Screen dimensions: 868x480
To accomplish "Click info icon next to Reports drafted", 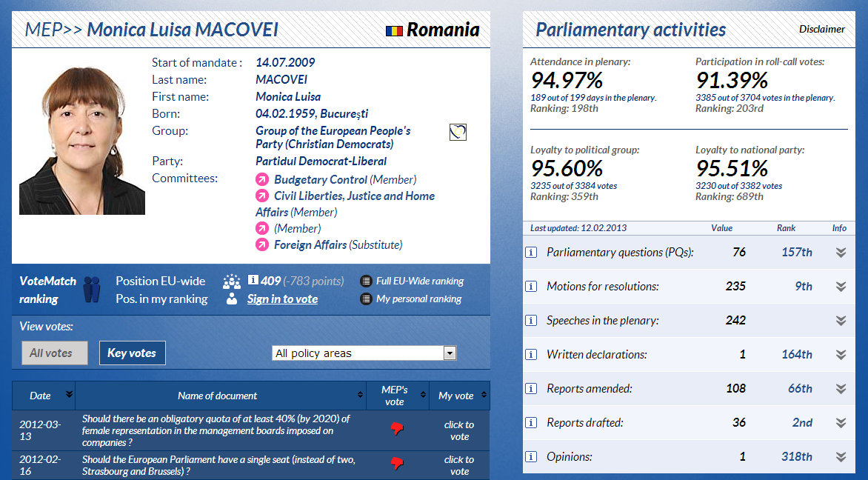I will click(x=531, y=422).
